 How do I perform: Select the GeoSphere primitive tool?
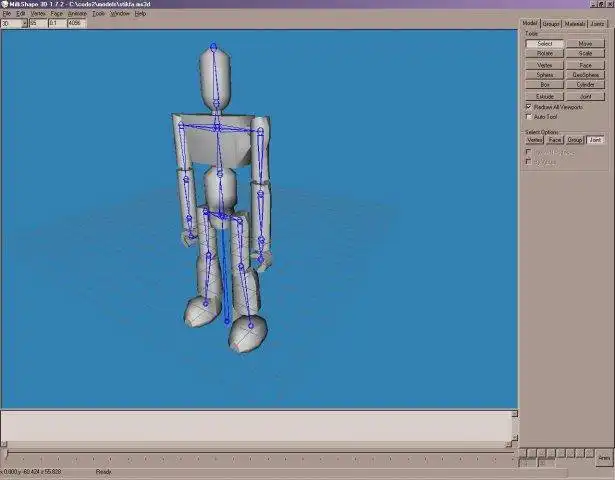[585, 75]
